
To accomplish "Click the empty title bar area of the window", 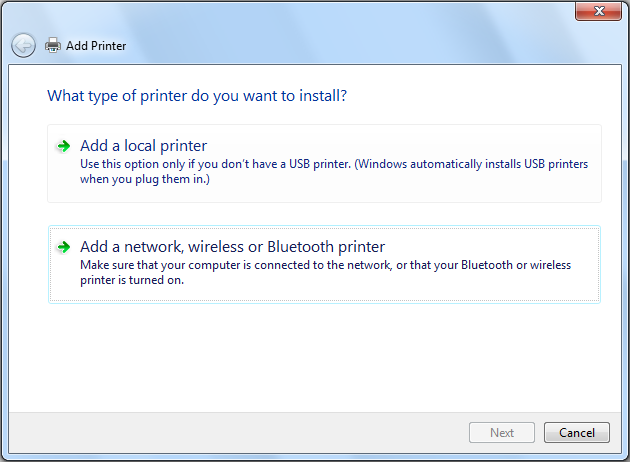I will [x=300, y=12].
